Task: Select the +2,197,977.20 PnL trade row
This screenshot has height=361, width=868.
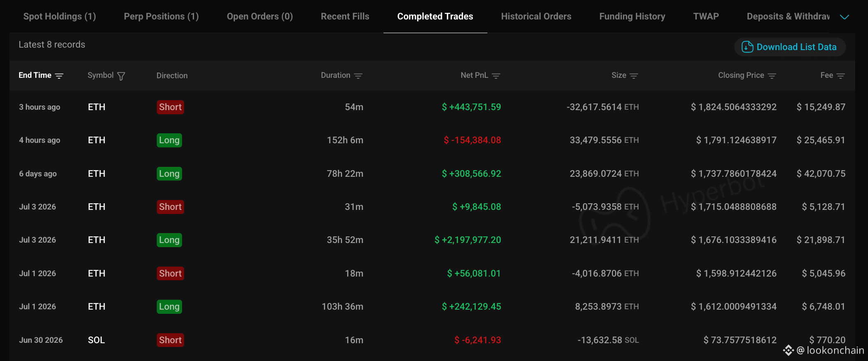Action: (x=432, y=240)
